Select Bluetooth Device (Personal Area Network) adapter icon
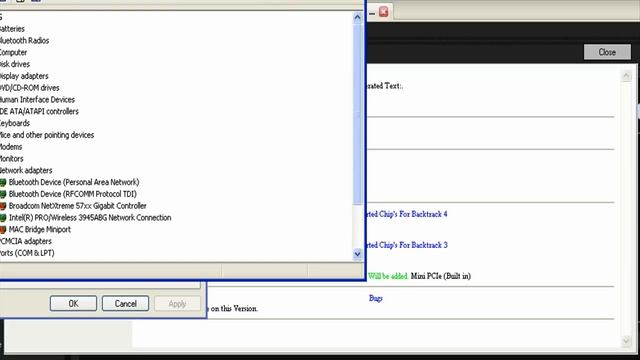This screenshot has height=360, width=640. (3, 182)
